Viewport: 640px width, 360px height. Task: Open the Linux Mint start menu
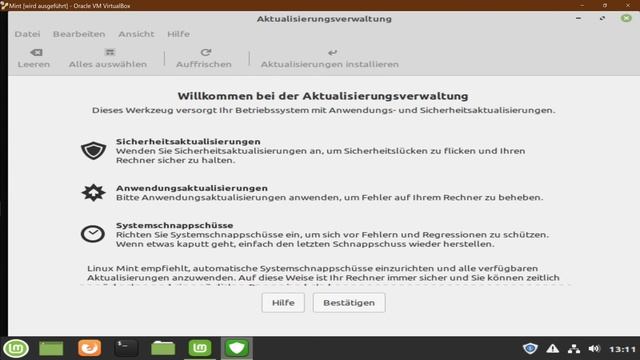pyautogui.click(x=16, y=349)
